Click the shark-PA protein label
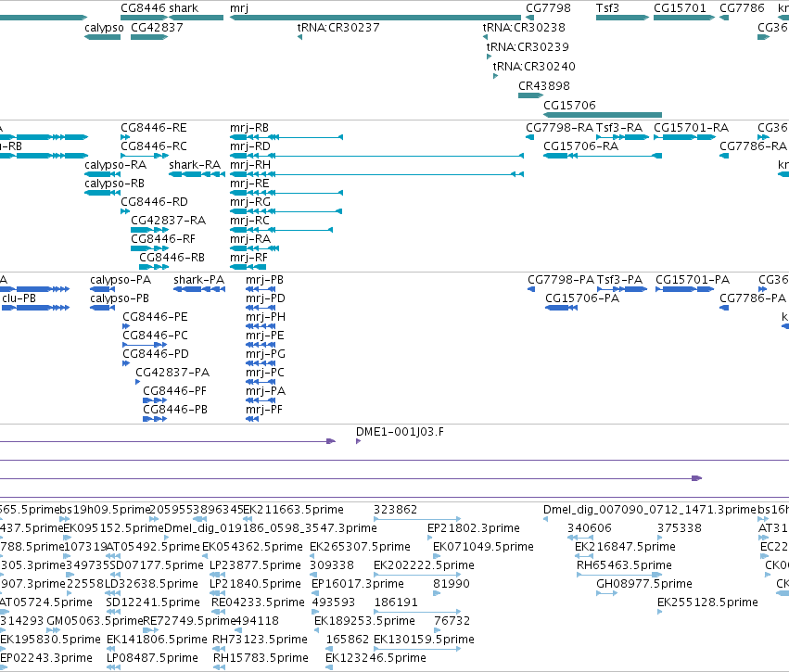Screen dimensions: 789x672 pyautogui.click(x=198, y=280)
